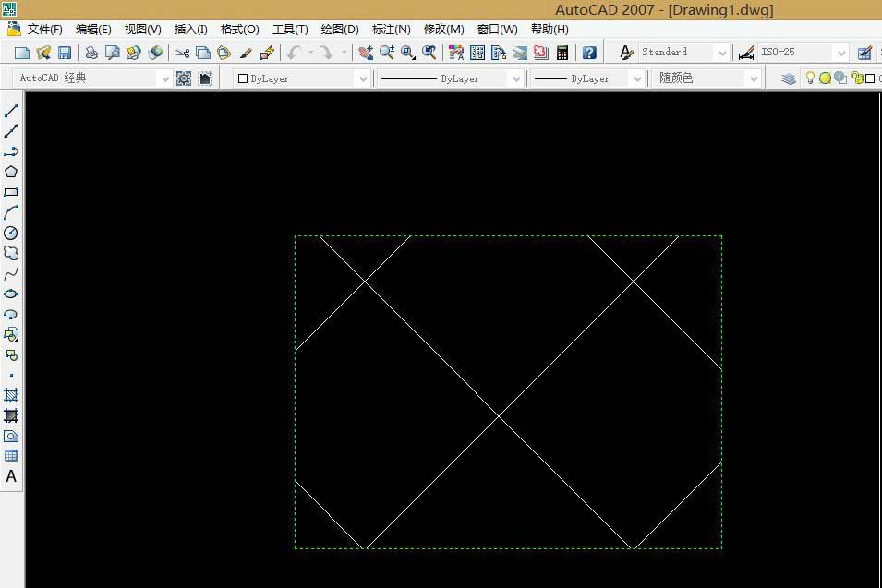Click the My Workspace house icon
This screenshot has width=882, height=588.
(205, 78)
